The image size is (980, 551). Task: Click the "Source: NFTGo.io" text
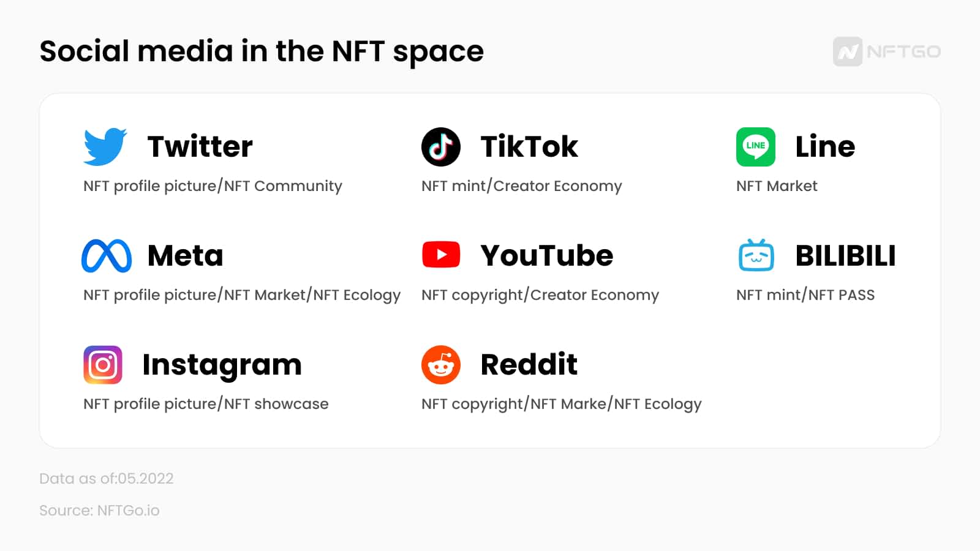pos(99,511)
